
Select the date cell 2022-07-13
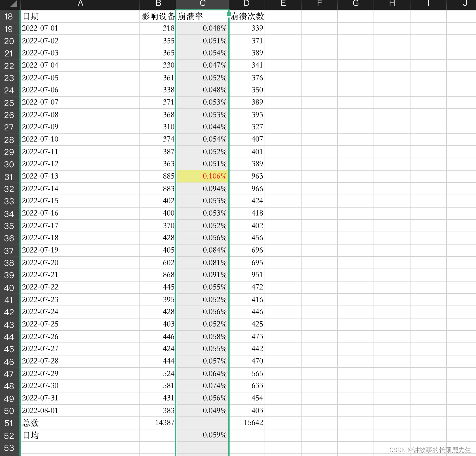(x=80, y=176)
